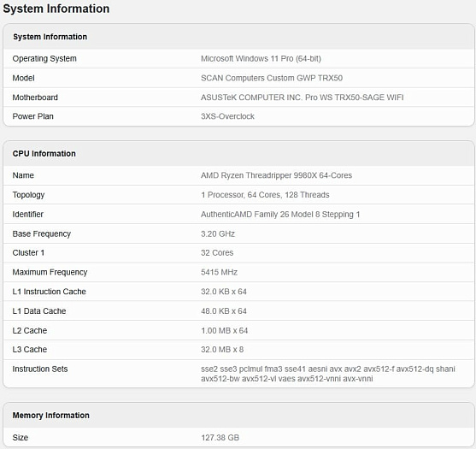Screen dimensions: 476x449
Task: Click the Memory Information section header
Action: pyautogui.click(x=50, y=415)
